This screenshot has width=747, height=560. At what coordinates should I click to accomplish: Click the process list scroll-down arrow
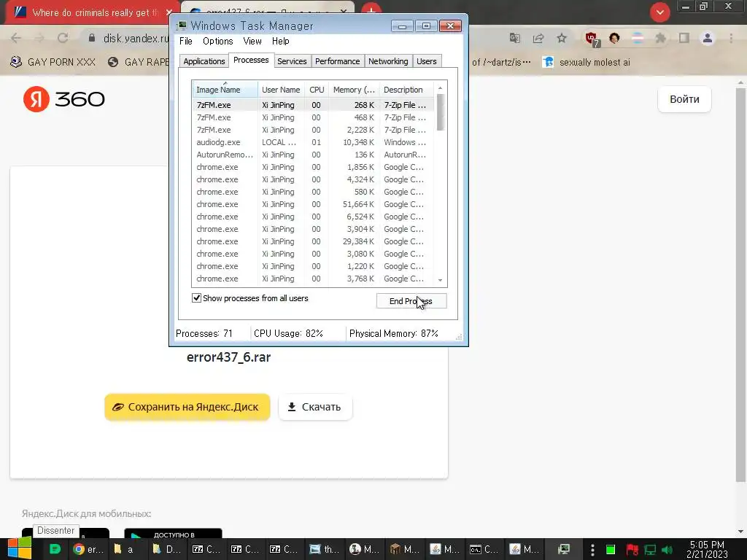[x=440, y=280]
